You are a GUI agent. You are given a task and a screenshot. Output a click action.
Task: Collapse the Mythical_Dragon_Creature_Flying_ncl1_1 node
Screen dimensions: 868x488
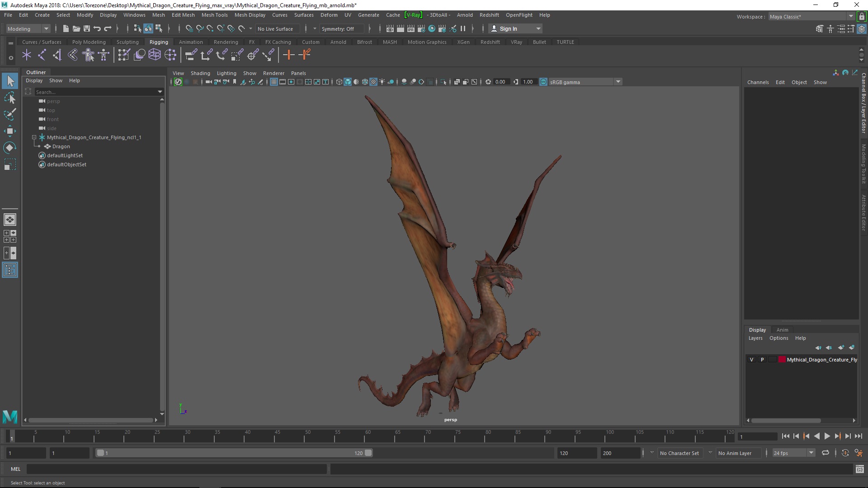point(34,137)
